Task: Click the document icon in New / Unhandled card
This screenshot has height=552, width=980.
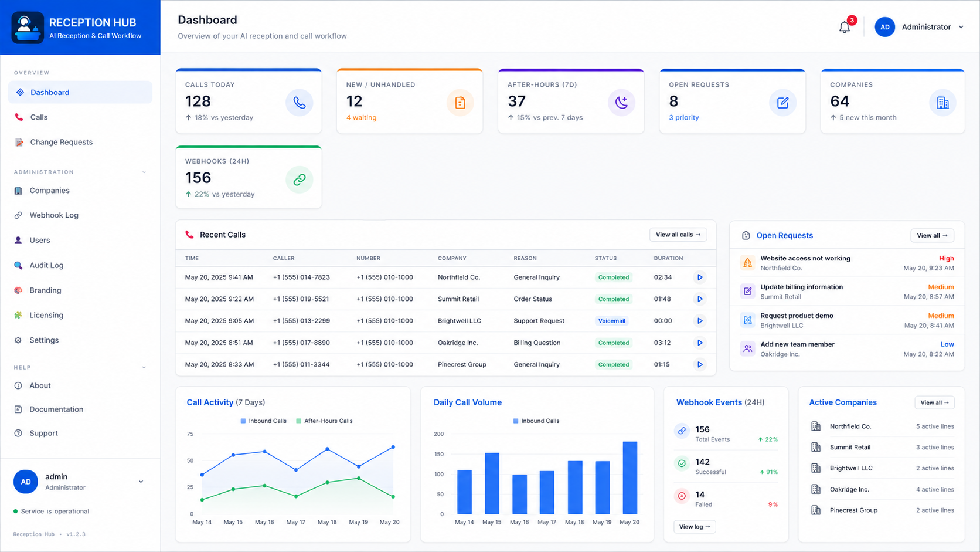Action: click(460, 103)
